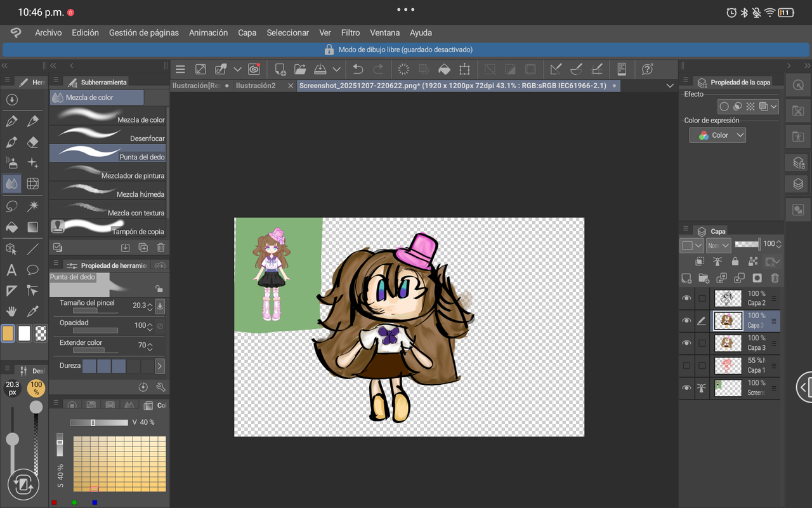
Task: Pick the Text tool
Action: (11, 270)
